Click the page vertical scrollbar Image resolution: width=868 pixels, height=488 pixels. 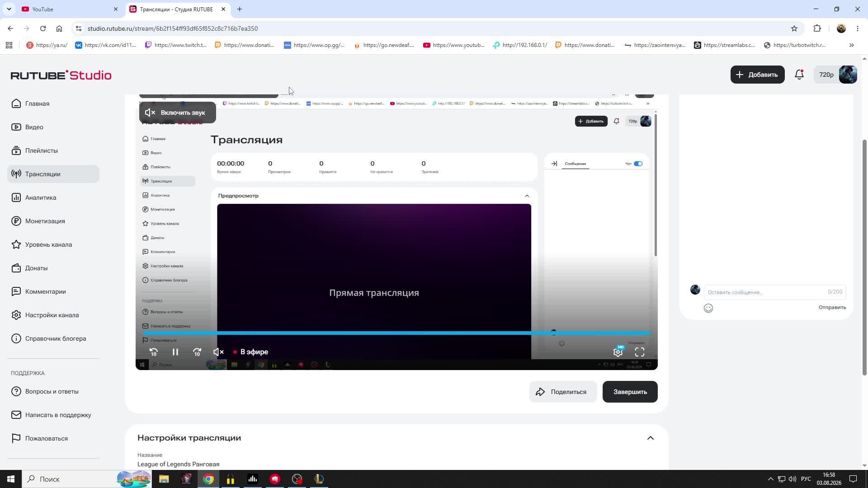click(864, 258)
